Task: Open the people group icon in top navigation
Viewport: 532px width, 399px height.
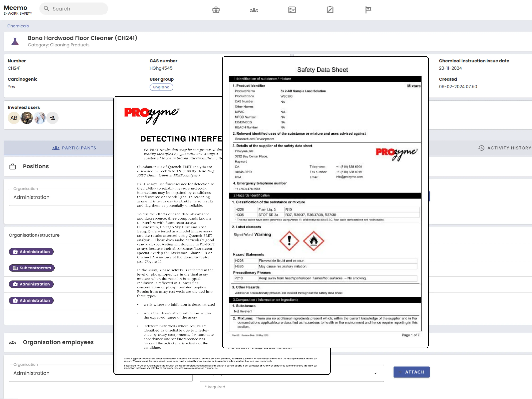Action: 254,10
